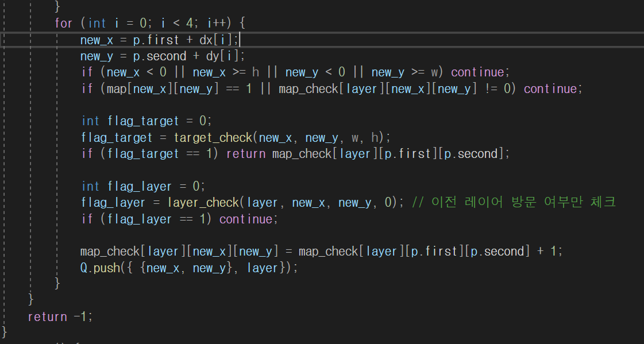The image size is (644, 344).
Task: Click the 'return -1;' statement
Action: [60, 317]
